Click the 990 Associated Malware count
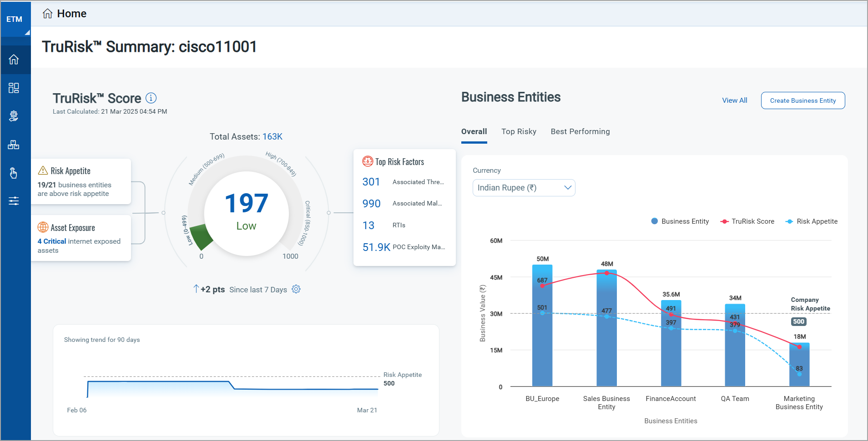868x441 pixels. [371, 204]
